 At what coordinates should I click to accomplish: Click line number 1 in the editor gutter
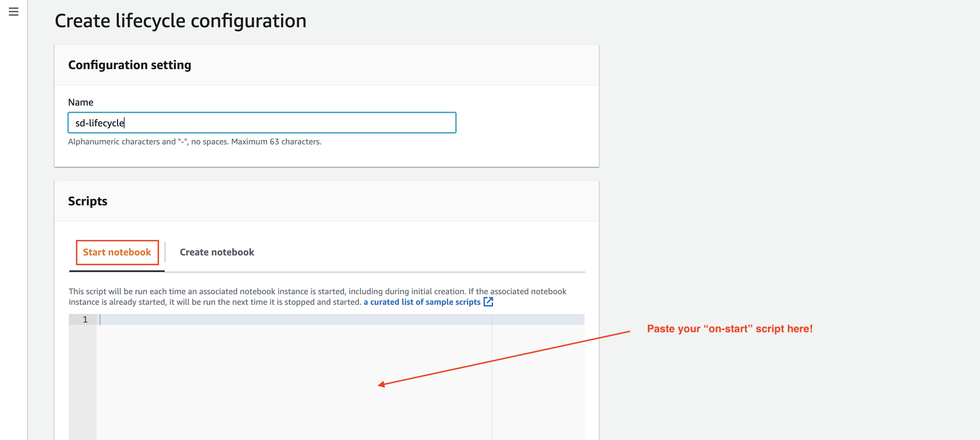coord(85,319)
